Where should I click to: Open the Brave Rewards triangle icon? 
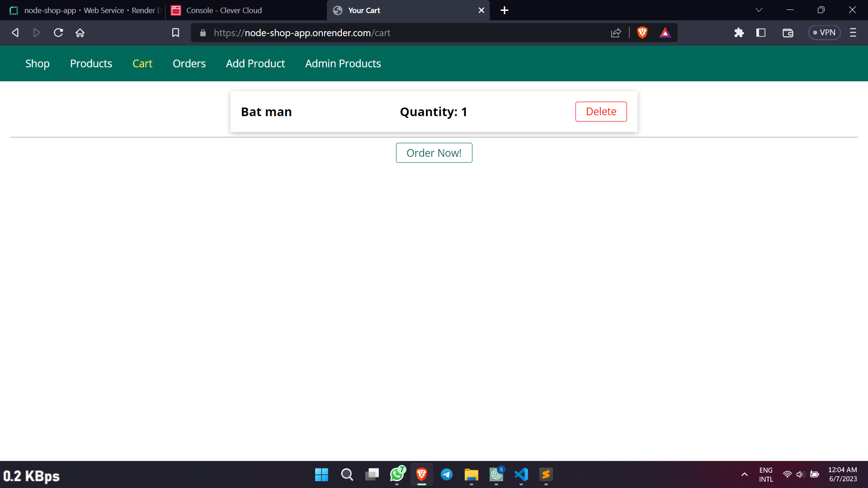665,33
